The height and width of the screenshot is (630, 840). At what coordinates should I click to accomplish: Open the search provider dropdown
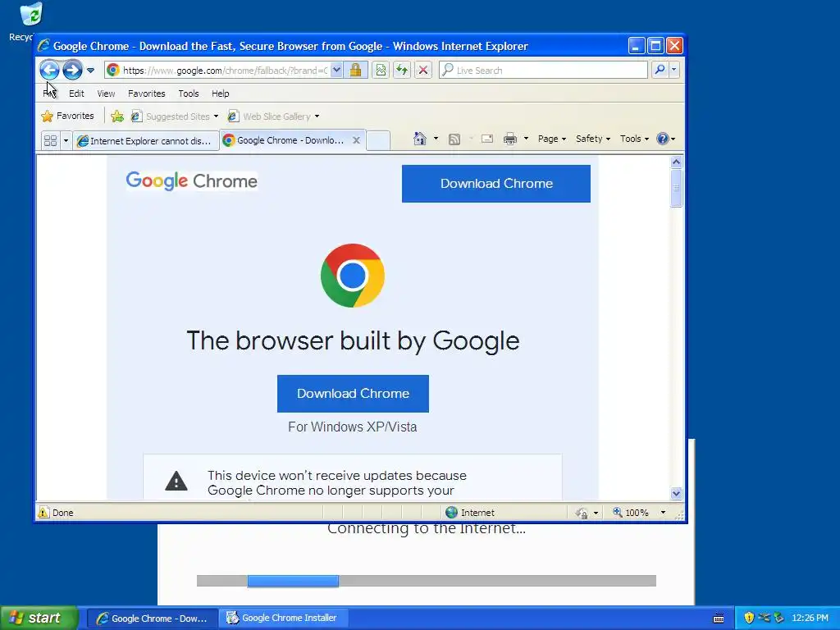tap(674, 70)
